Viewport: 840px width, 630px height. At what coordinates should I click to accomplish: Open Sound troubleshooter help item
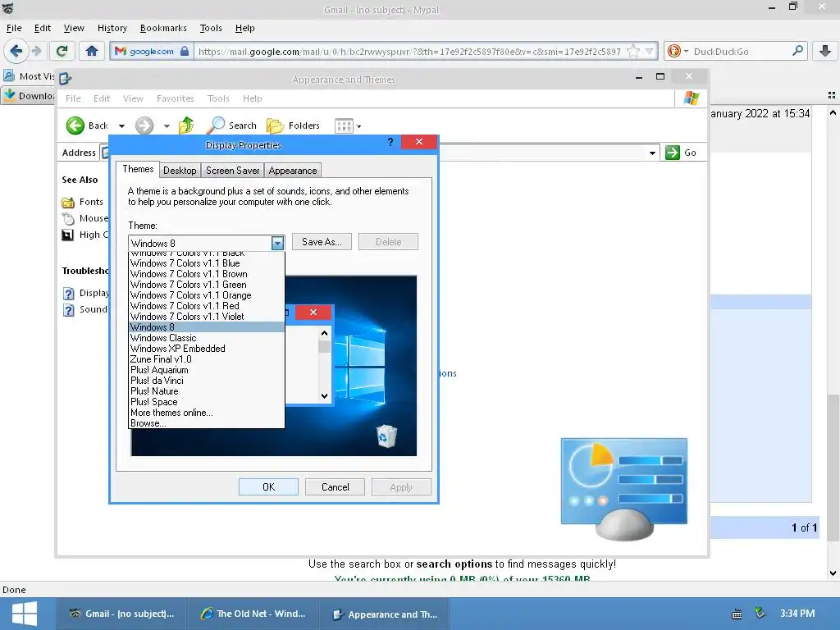[85, 309]
